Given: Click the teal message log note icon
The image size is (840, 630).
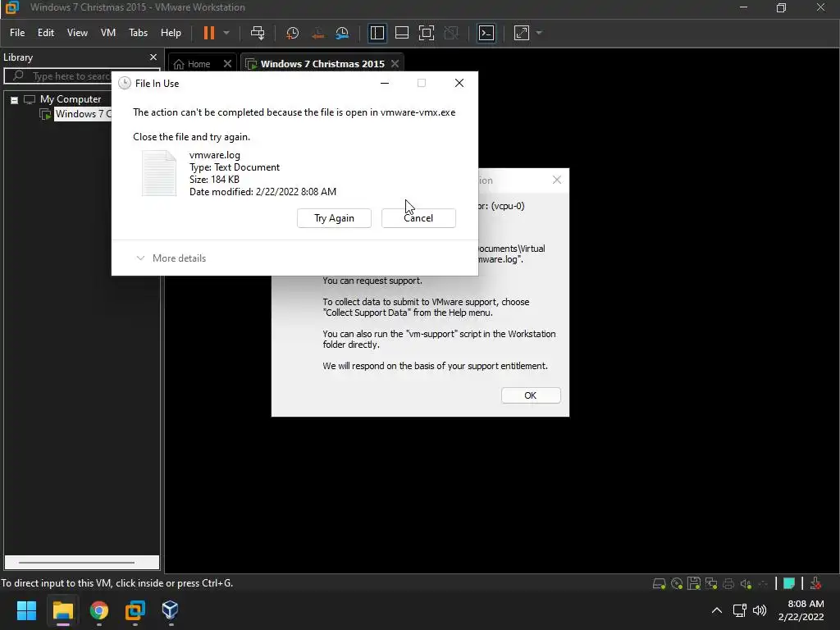Looking at the screenshot, I should pyautogui.click(x=788, y=583).
